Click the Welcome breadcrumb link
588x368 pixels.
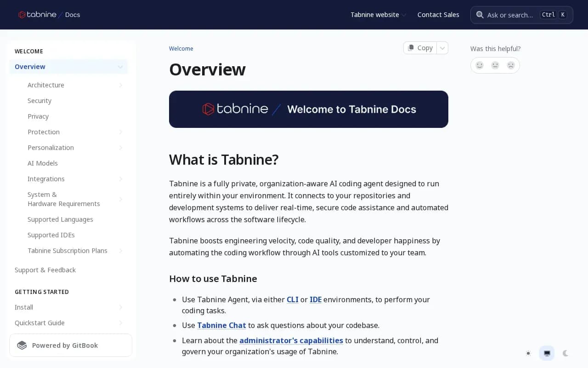[181, 49]
